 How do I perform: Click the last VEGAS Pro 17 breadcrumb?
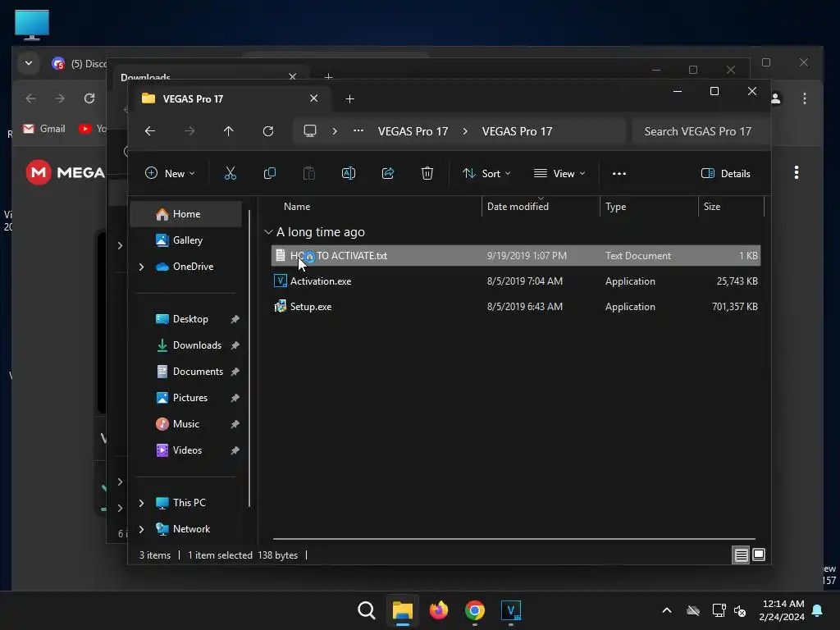tap(517, 131)
